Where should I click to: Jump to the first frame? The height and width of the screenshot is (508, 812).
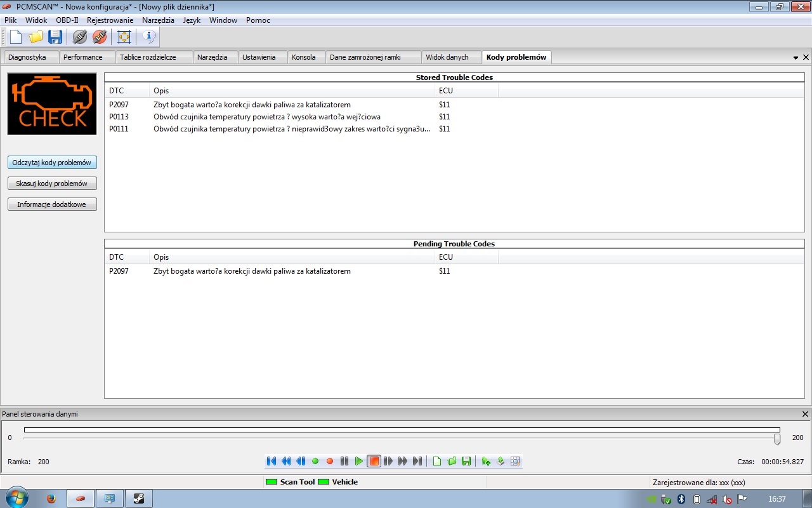[272, 461]
